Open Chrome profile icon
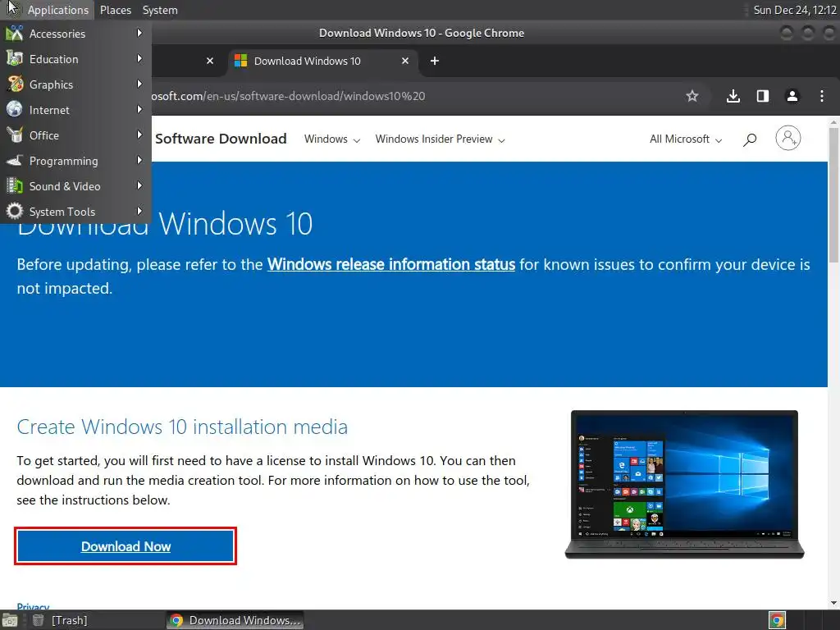This screenshot has height=630, width=840. 792,96
